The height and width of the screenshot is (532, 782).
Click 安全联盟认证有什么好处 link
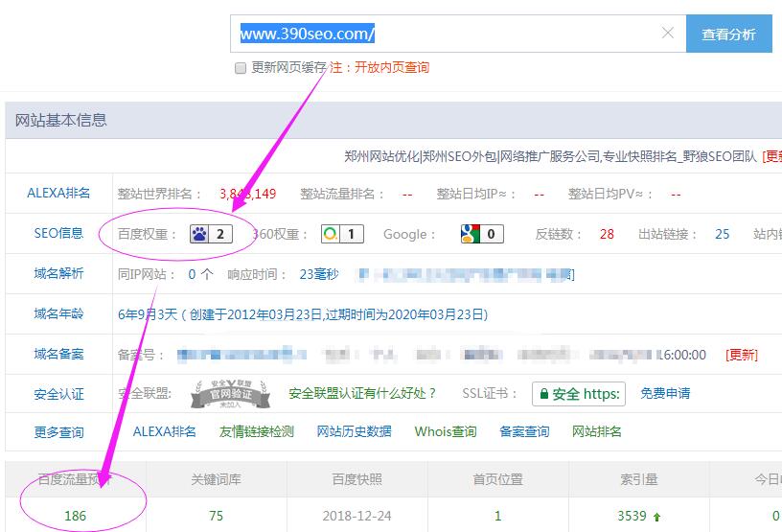(363, 393)
